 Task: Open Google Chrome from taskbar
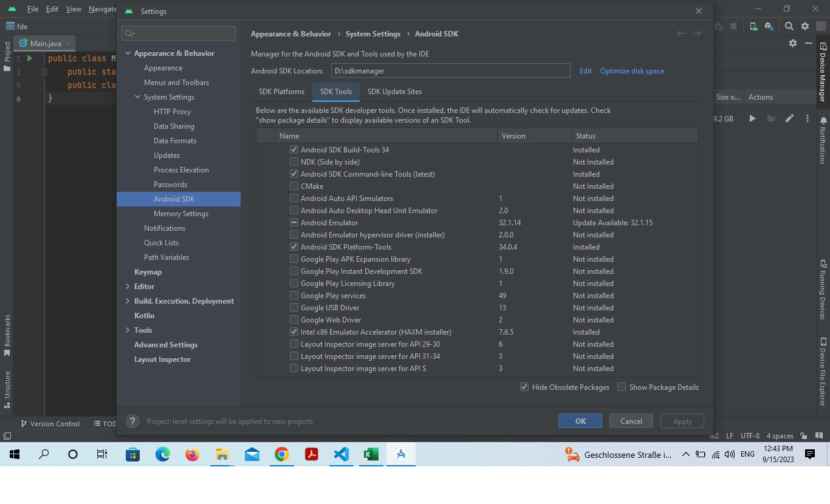pos(281,454)
